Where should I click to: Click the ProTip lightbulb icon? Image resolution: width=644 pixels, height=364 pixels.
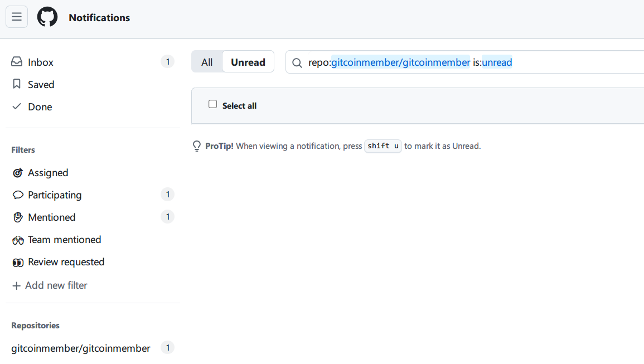coord(197,146)
